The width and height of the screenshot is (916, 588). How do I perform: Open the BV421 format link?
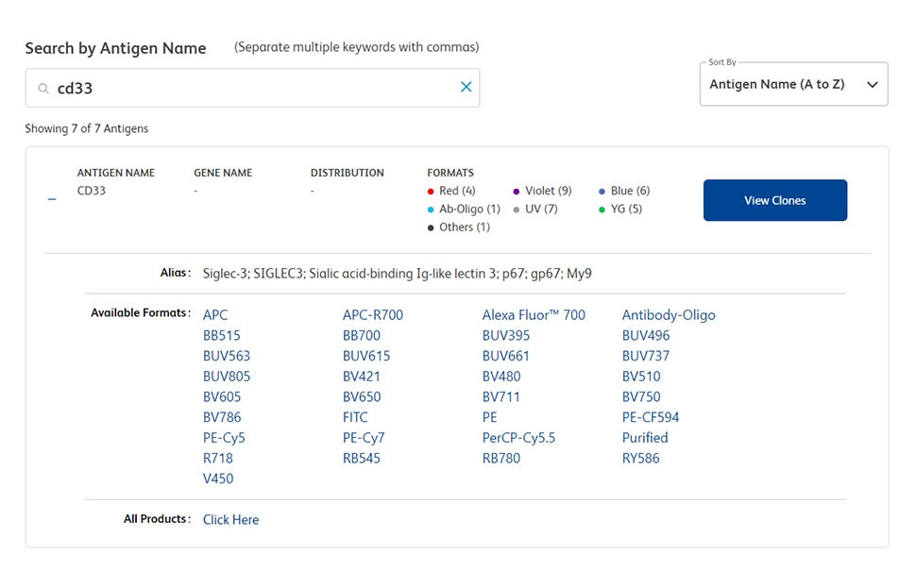361,377
